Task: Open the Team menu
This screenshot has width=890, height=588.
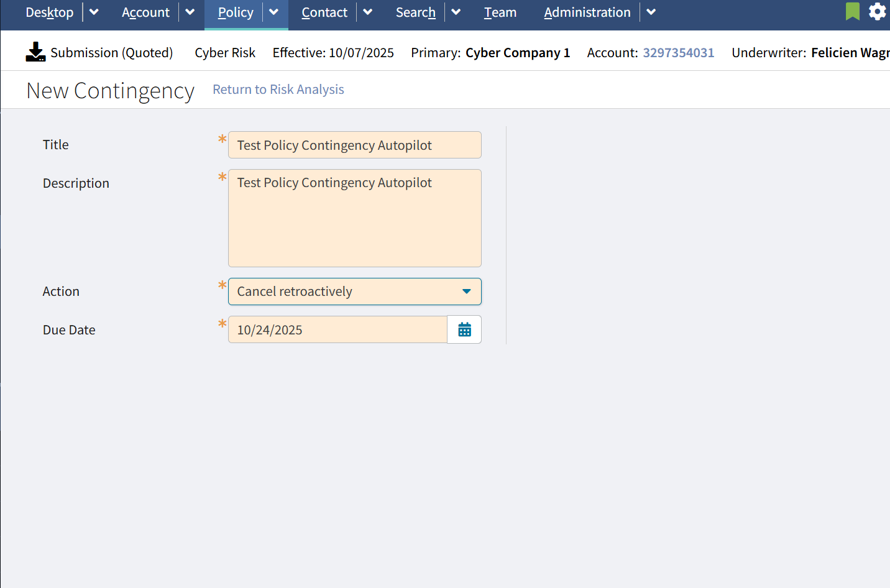Action: pyautogui.click(x=500, y=12)
